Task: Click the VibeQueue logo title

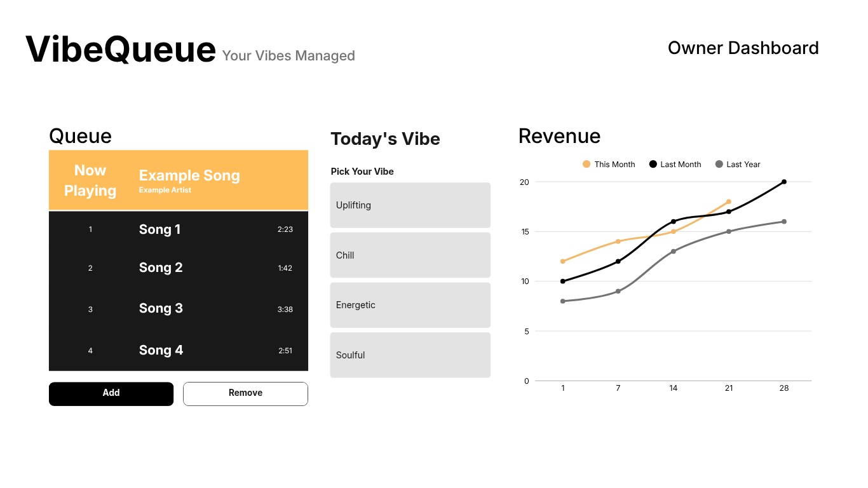Action: pos(121,49)
